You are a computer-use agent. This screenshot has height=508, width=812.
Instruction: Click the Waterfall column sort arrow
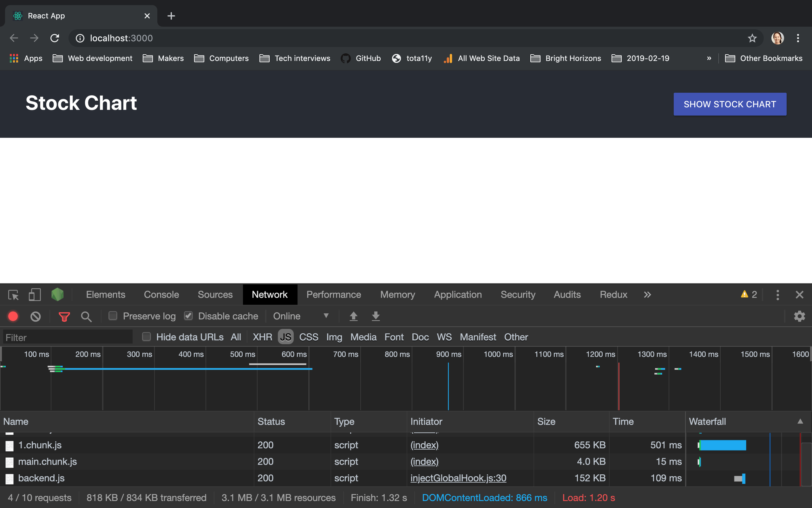tap(800, 421)
